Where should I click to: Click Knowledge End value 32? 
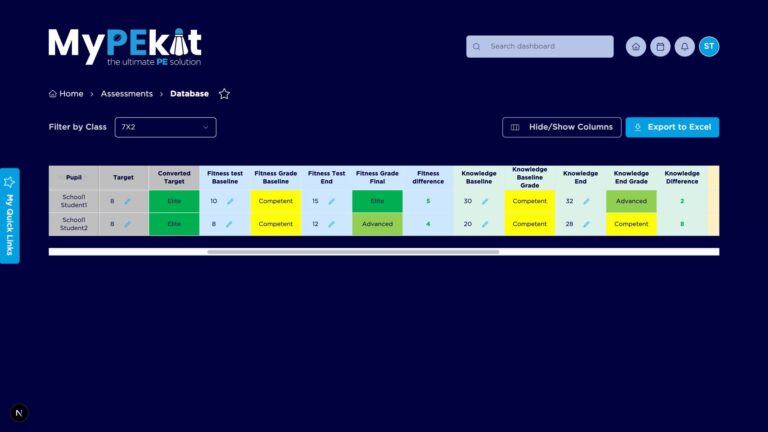click(569, 201)
